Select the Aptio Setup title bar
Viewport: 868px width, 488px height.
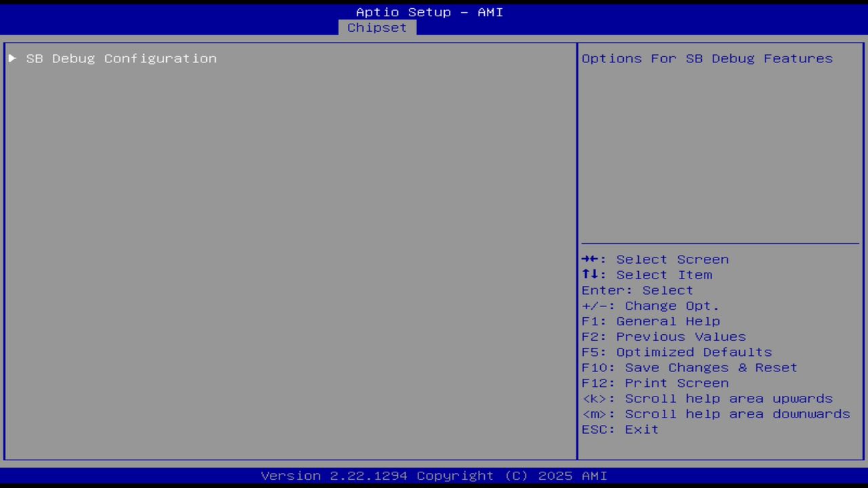429,12
